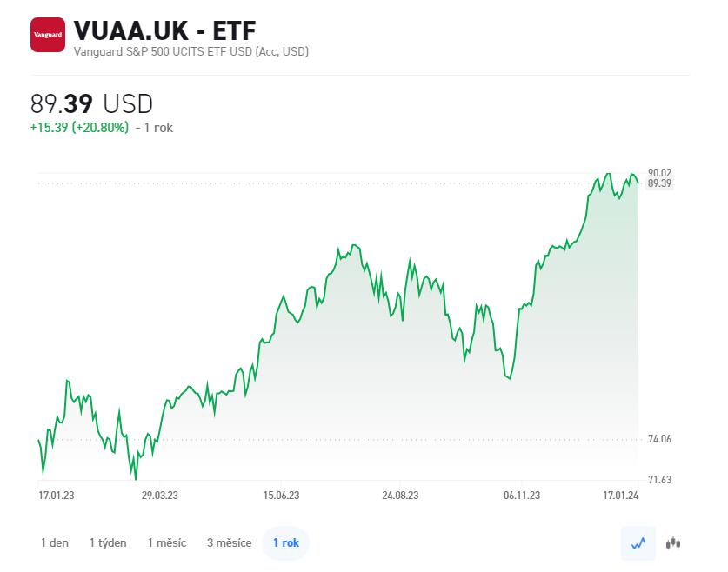The height and width of the screenshot is (572, 728).
Task: Click the 17.01.24 date on axis
Action: (621, 495)
